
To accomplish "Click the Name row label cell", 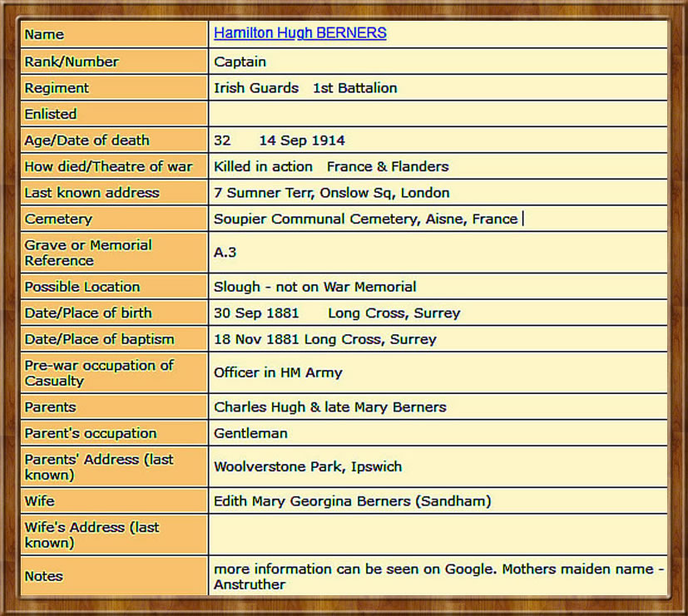I will tap(114, 34).
